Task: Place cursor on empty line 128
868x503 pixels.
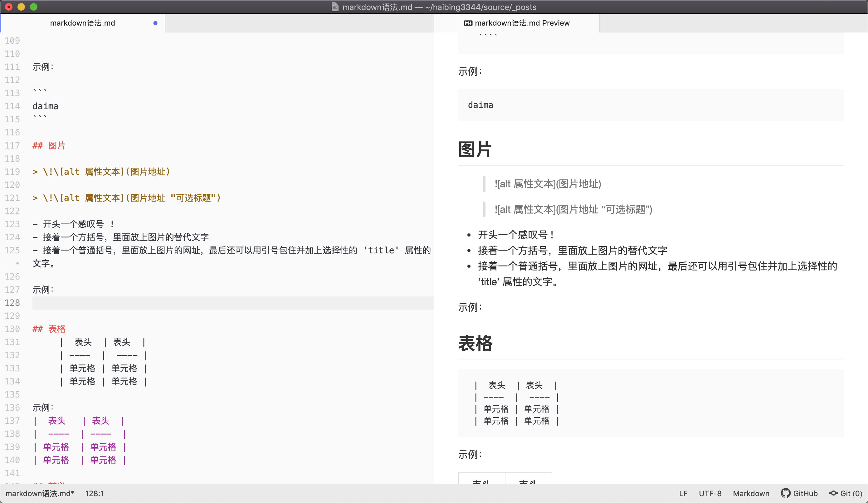Action: (x=233, y=303)
